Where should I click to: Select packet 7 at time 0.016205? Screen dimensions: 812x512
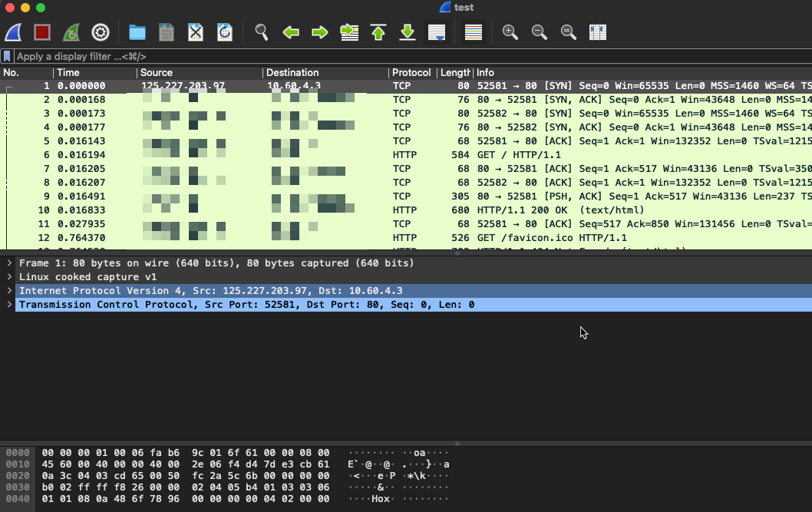tap(406, 169)
